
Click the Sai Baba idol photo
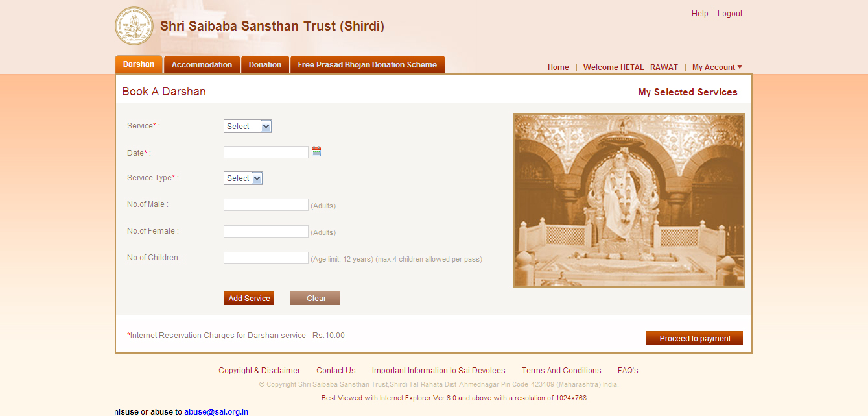click(x=629, y=200)
